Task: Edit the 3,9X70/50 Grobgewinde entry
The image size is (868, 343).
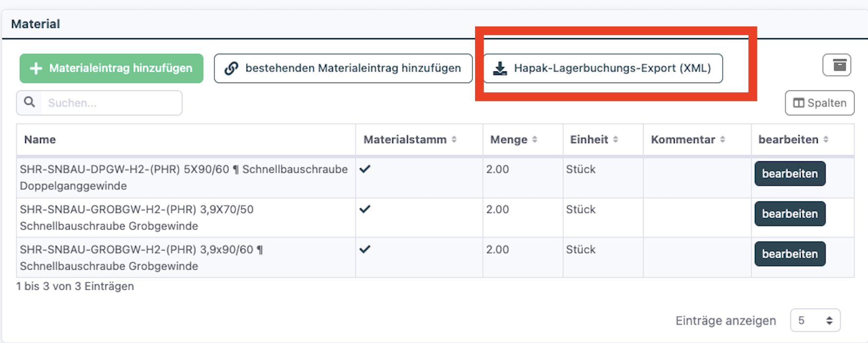Action: [x=790, y=214]
